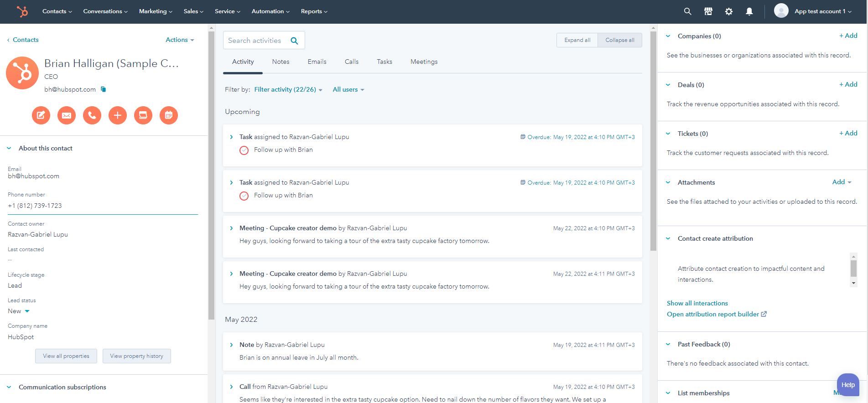Click magnifier icon in Search activities box
Viewport: 868px width, 403px height.
click(295, 41)
